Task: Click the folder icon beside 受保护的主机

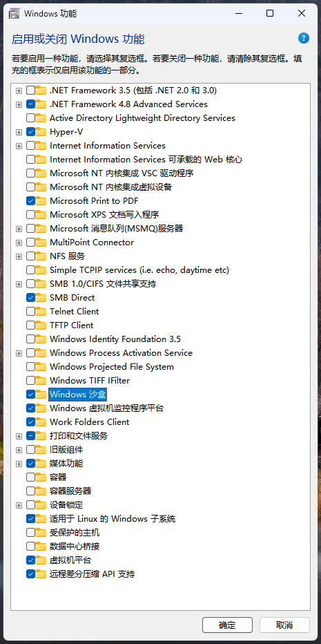Action: [41, 533]
